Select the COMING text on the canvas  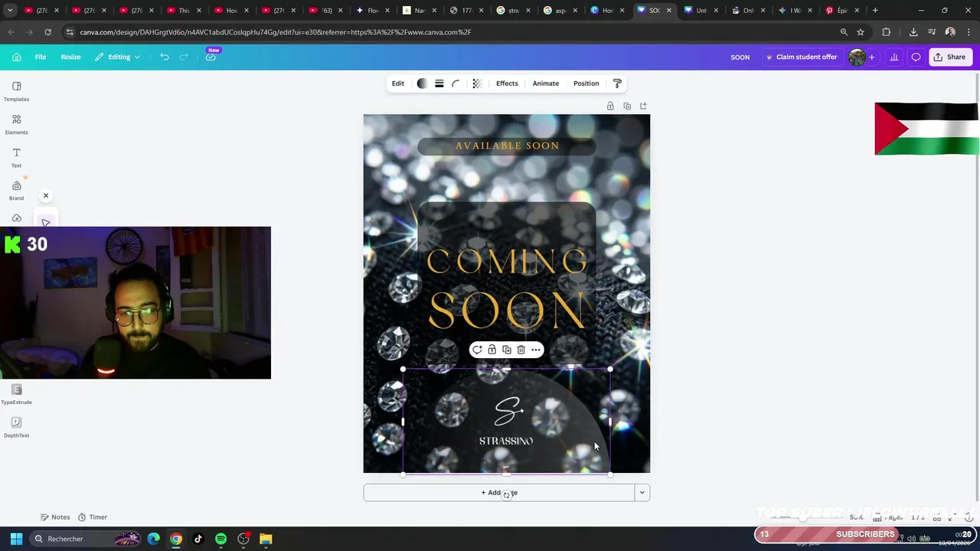tap(507, 261)
